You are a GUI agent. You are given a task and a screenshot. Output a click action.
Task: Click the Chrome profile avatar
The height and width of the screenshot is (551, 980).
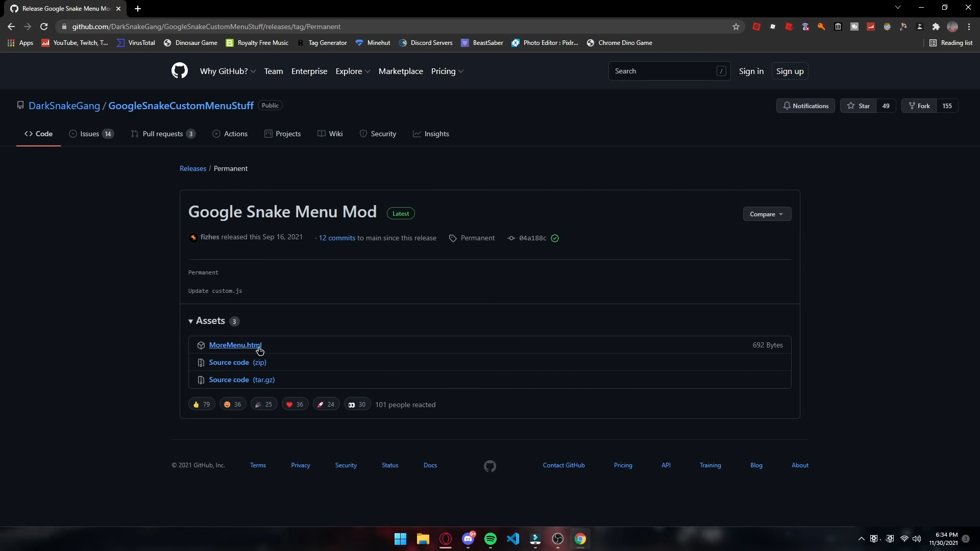point(952,27)
